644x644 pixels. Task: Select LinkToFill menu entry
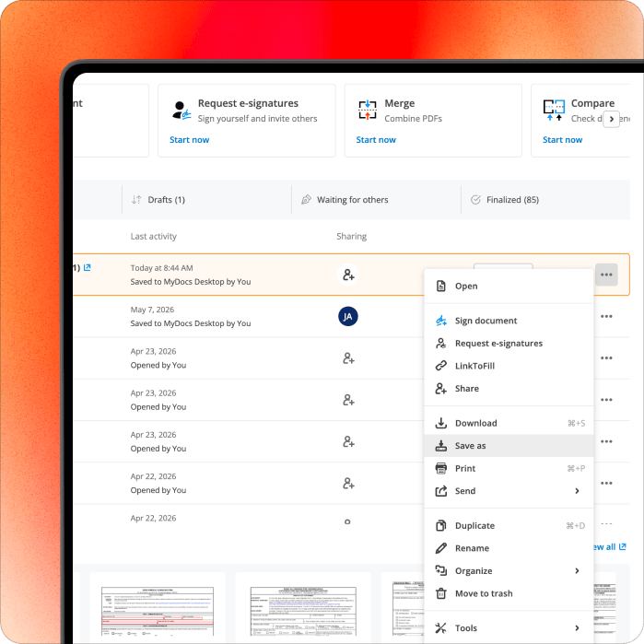(x=509, y=366)
